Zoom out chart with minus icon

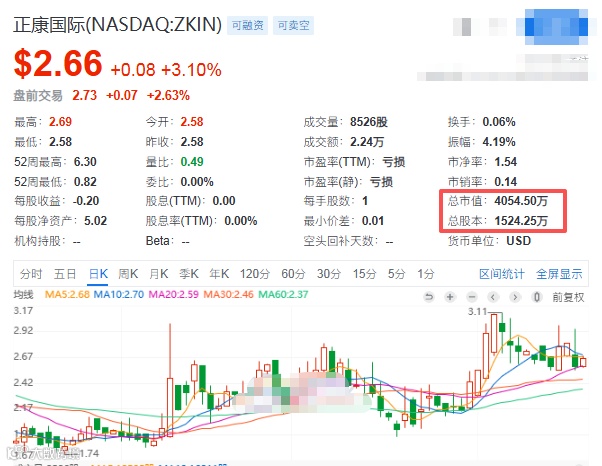(472, 297)
